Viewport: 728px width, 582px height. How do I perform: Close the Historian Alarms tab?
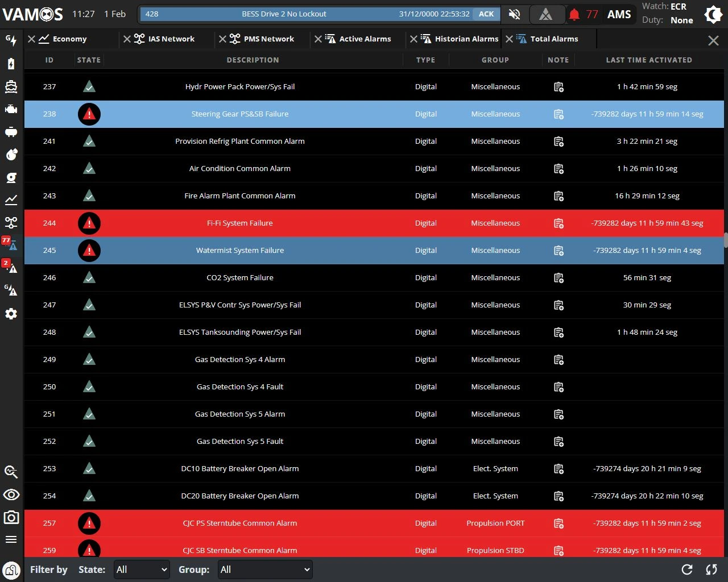pyautogui.click(x=413, y=39)
